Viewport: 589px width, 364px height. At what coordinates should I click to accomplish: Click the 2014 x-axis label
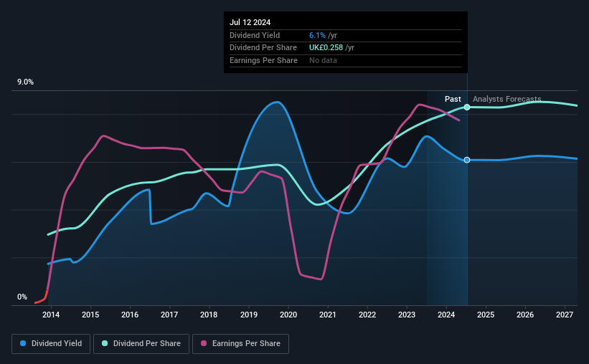(51, 315)
